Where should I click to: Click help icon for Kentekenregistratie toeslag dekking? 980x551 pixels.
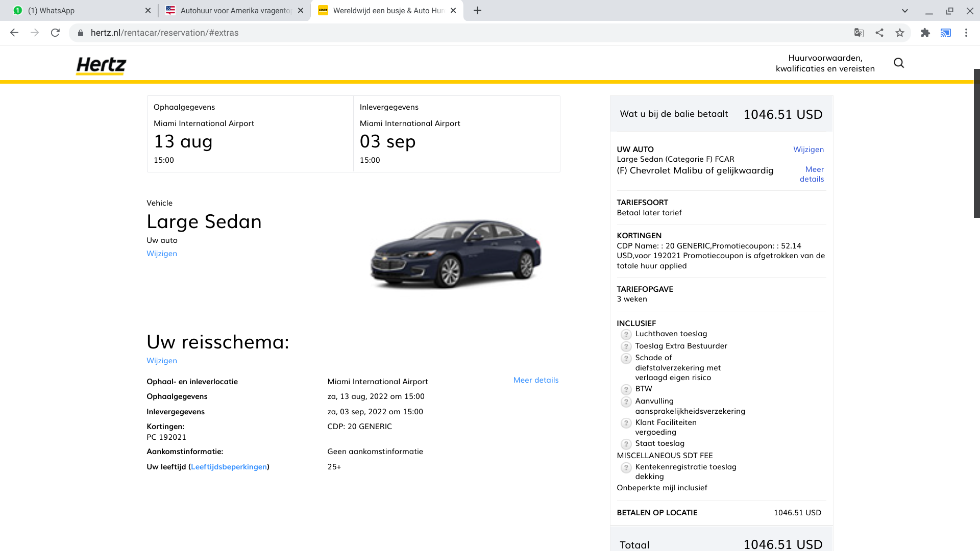pyautogui.click(x=626, y=468)
